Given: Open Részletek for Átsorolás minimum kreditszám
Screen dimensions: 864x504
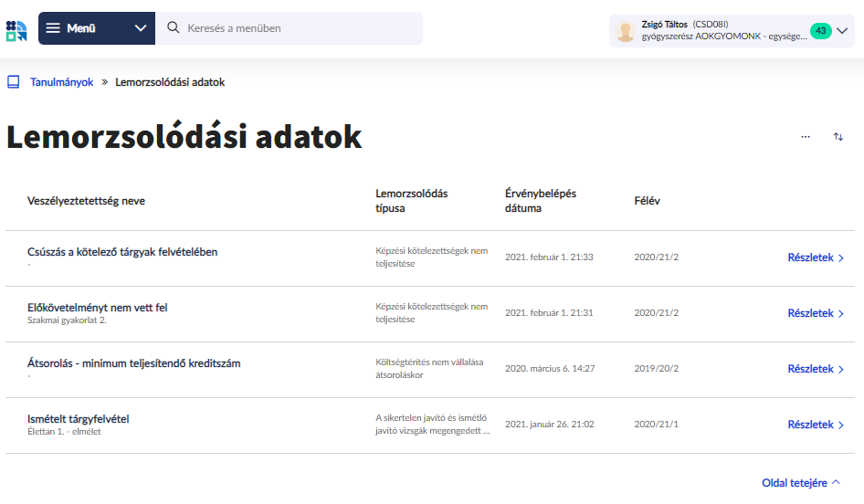Looking at the screenshot, I should 816,369.
